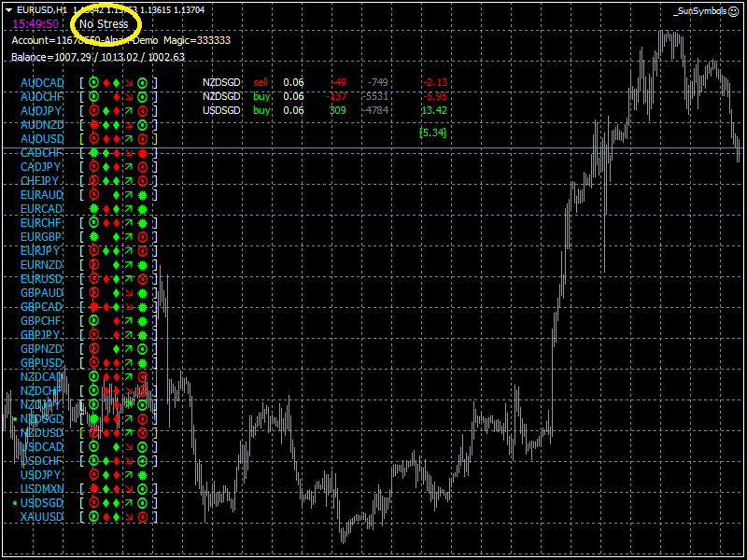Click the red target circle in EURGBP row

142,237
